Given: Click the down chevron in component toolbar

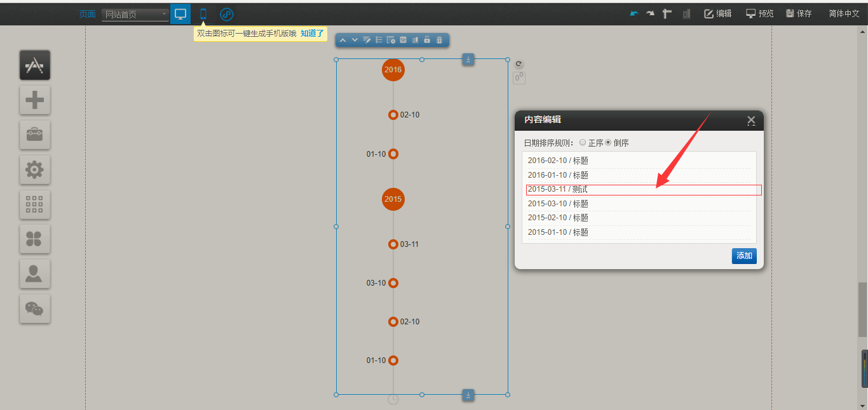Looking at the screenshot, I should pyautogui.click(x=355, y=40).
